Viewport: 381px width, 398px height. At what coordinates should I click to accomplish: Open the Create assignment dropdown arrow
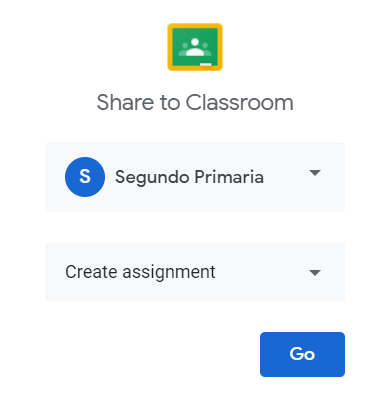(315, 273)
